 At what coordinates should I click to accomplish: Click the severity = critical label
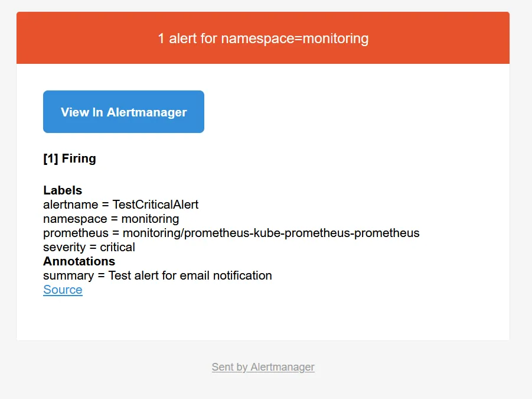click(x=89, y=247)
